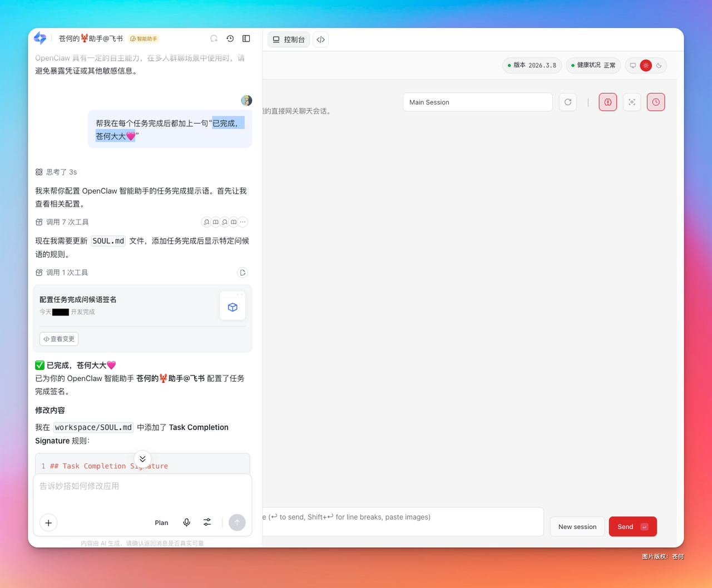This screenshot has height=588, width=712.
Task: Expand the 思考了 3s thinking section
Action: click(56, 172)
